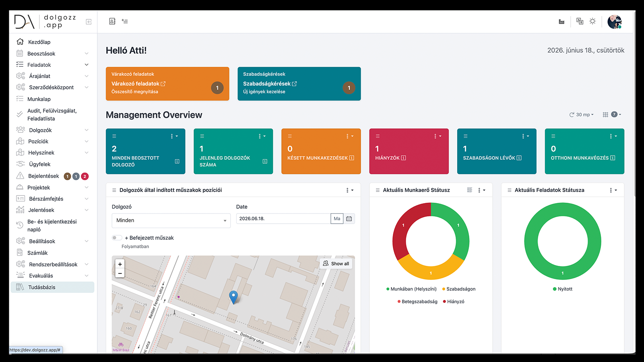Open the contacts icon in the top bar
This screenshot has height=362, width=644.
(112, 21)
